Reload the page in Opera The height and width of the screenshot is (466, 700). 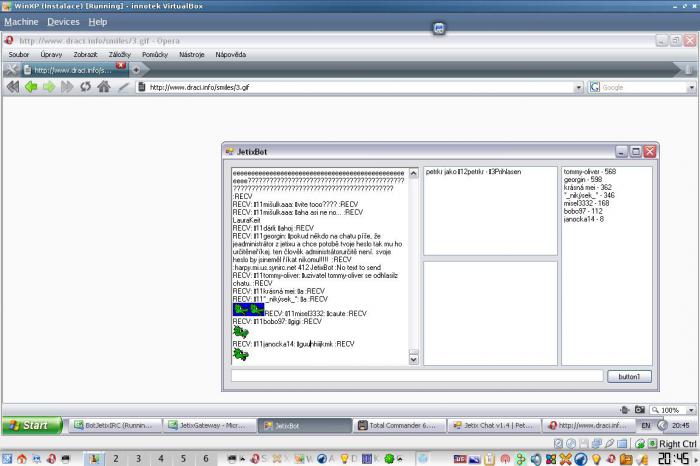click(x=85, y=87)
